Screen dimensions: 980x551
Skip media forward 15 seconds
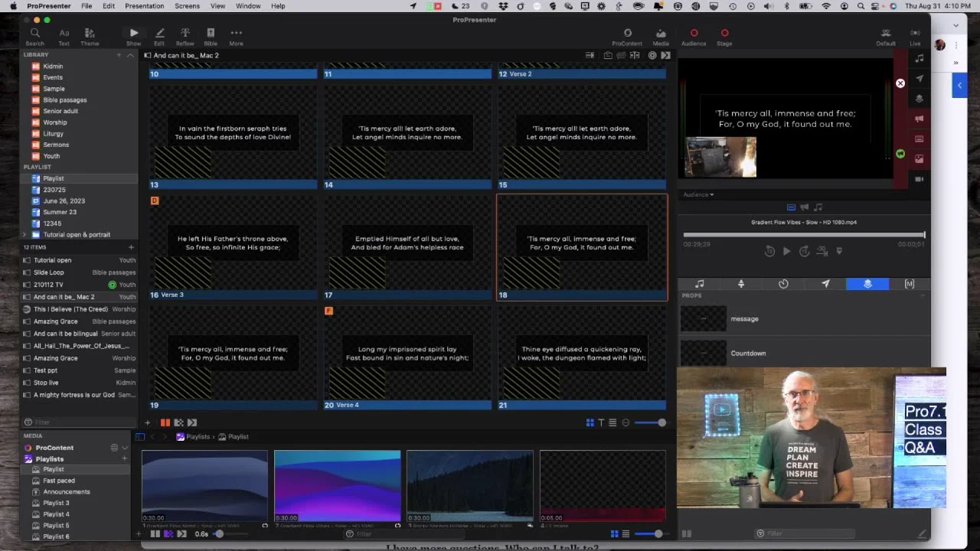coord(805,252)
